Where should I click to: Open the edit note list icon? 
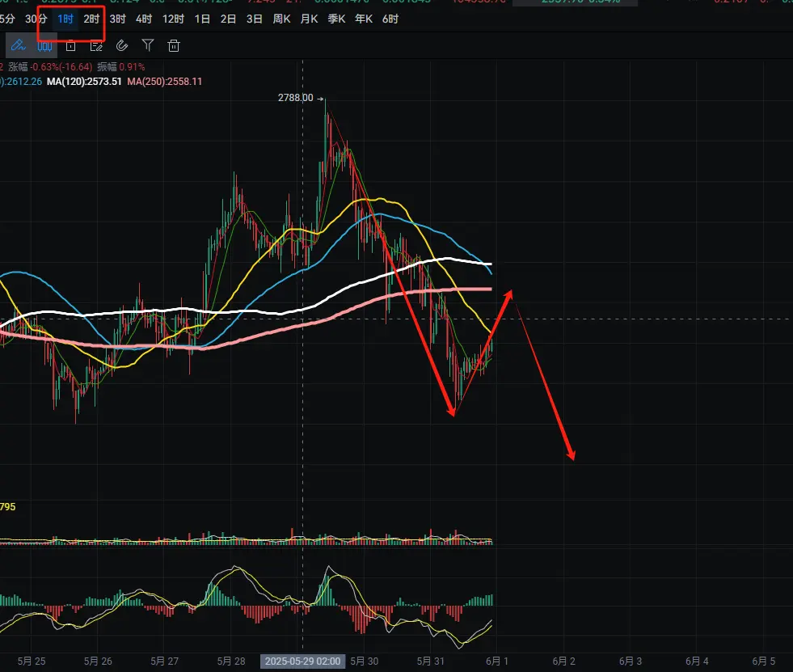96,46
